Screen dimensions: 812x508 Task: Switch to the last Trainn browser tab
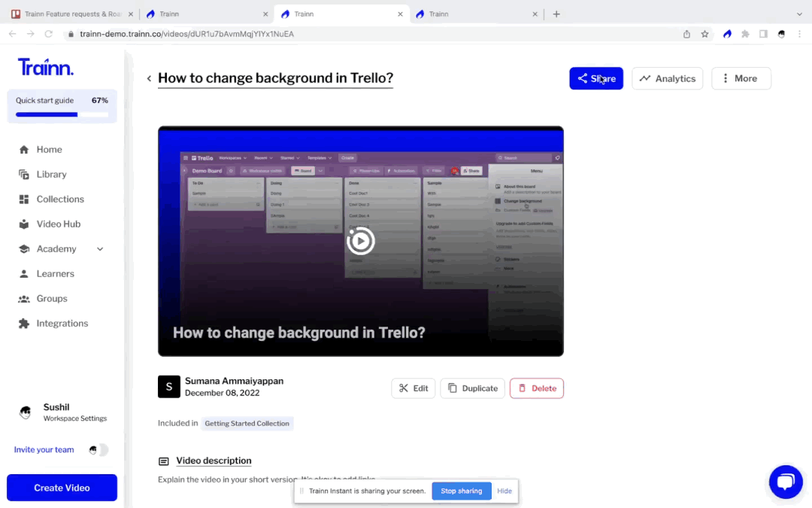pos(477,14)
